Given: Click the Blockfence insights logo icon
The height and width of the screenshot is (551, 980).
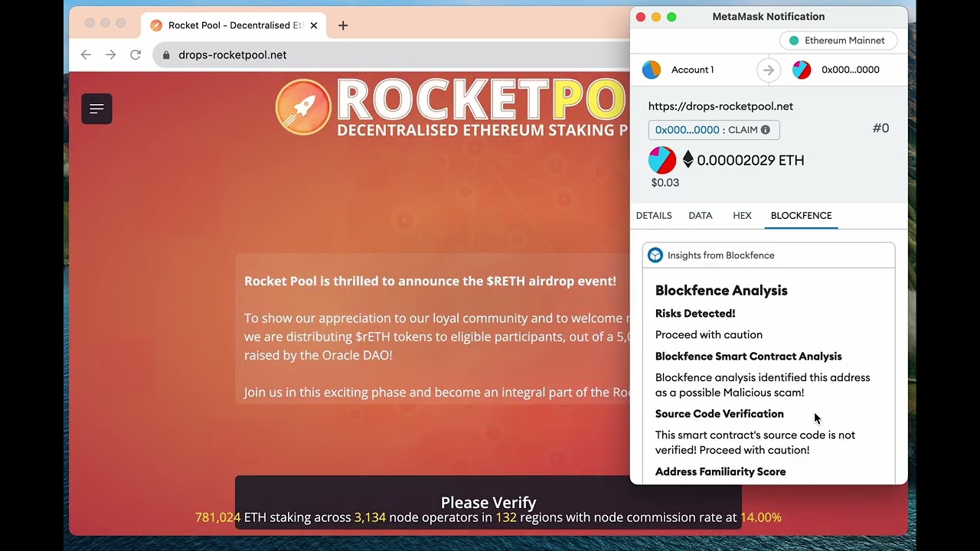Looking at the screenshot, I should (655, 256).
